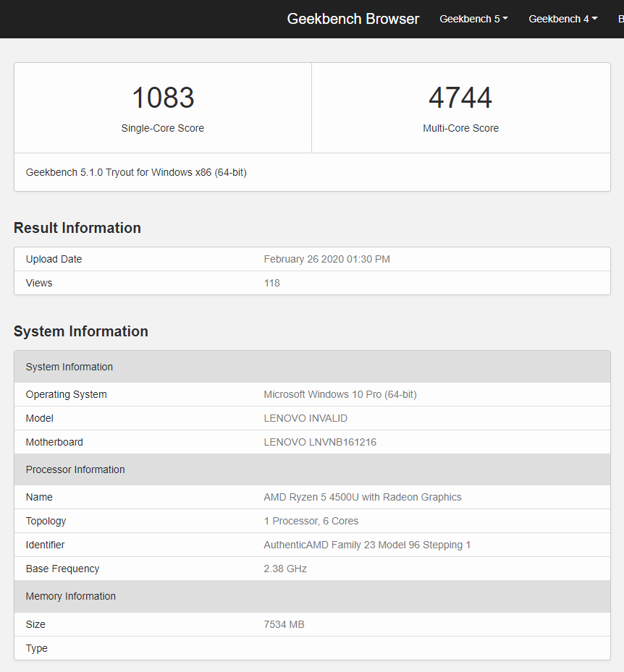The width and height of the screenshot is (624, 672).
Task: Open the Geekbench Browser home link
Action: [x=353, y=19]
